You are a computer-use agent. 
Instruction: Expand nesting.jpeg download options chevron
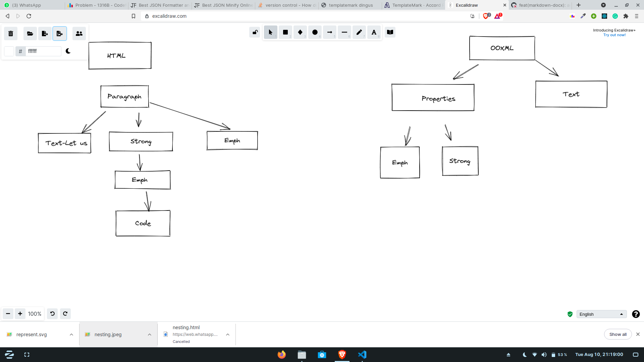(150, 335)
